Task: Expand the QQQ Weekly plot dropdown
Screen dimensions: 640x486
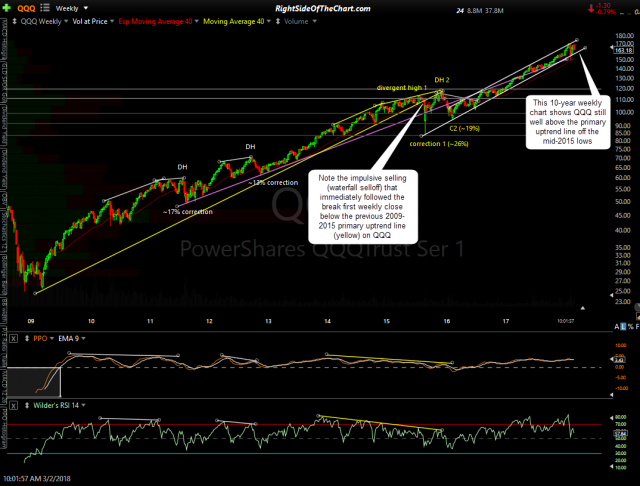Action: (66, 21)
